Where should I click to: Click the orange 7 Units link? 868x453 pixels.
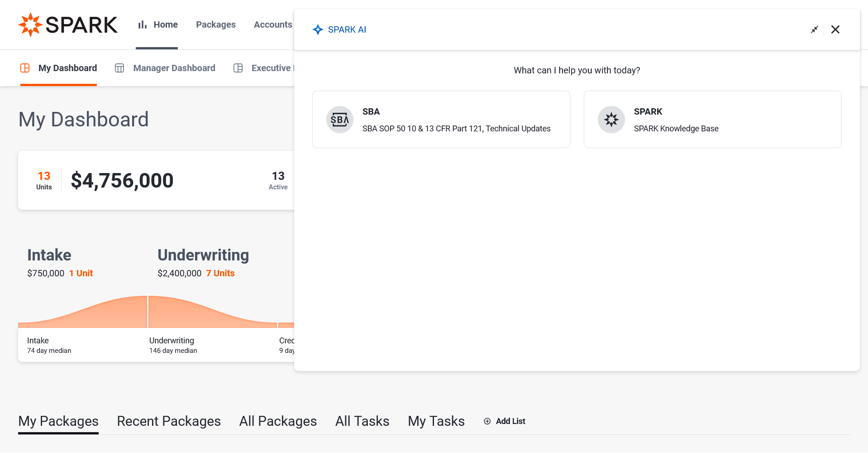click(x=220, y=273)
